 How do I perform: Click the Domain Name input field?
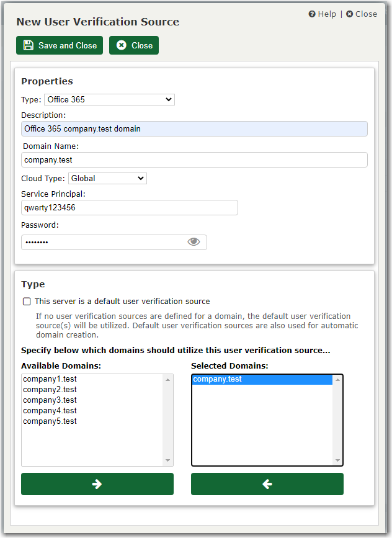click(194, 160)
